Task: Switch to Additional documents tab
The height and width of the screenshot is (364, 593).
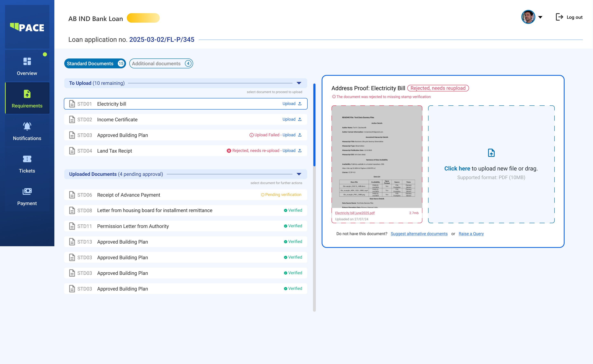Action: click(x=161, y=64)
